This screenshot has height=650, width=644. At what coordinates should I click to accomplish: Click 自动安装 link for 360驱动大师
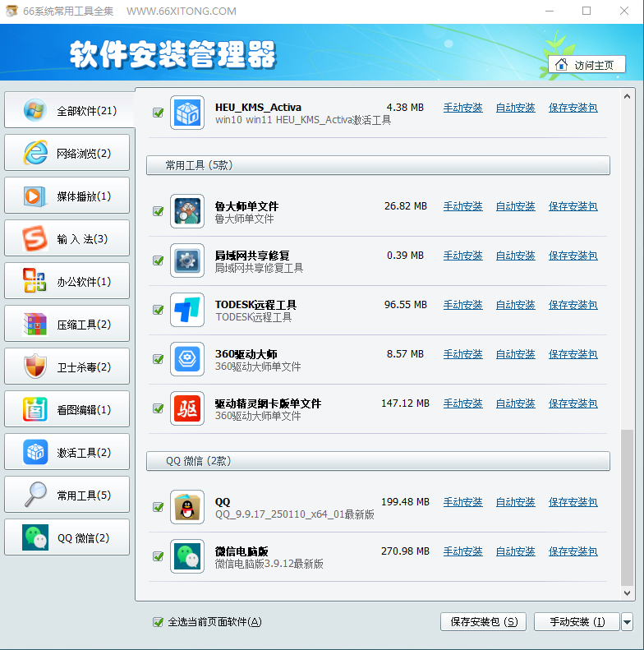click(x=516, y=354)
